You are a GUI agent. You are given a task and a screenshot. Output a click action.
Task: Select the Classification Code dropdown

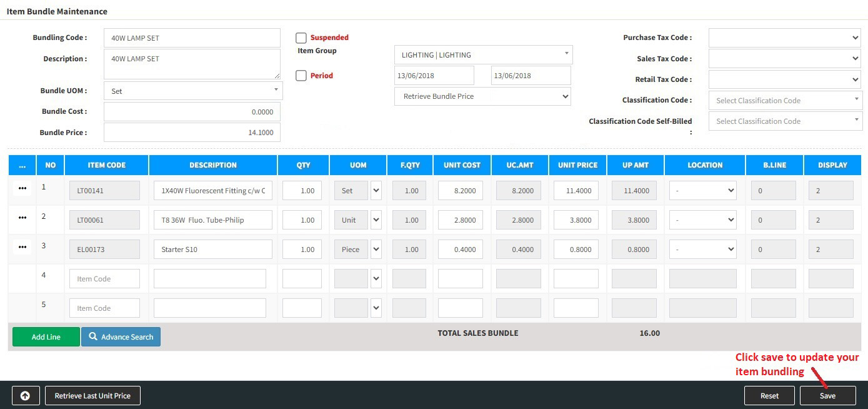pyautogui.click(x=785, y=101)
